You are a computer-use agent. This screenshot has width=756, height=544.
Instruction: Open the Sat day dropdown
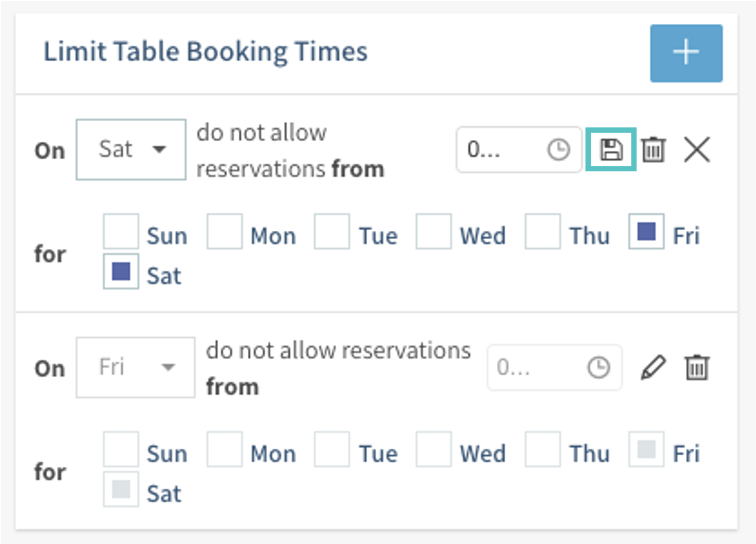tap(131, 150)
